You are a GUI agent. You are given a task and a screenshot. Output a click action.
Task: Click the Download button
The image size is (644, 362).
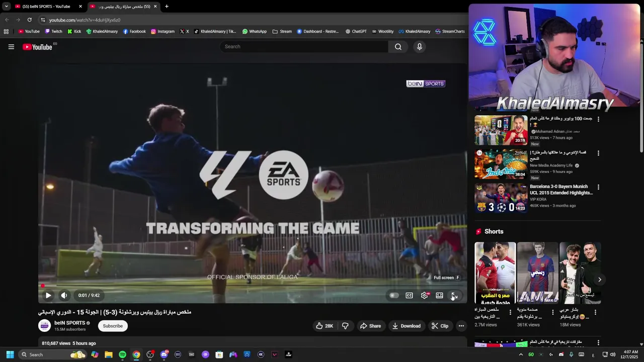click(x=406, y=326)
